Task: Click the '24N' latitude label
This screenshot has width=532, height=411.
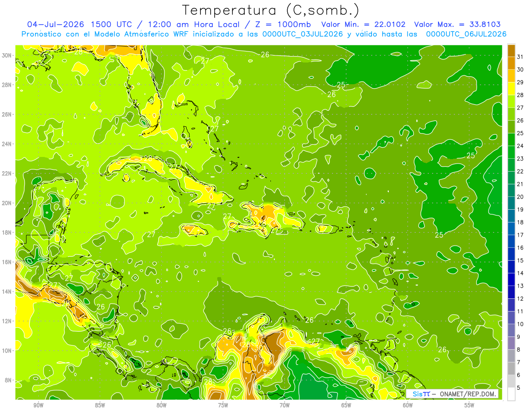Action: click(x=7, y=144)
